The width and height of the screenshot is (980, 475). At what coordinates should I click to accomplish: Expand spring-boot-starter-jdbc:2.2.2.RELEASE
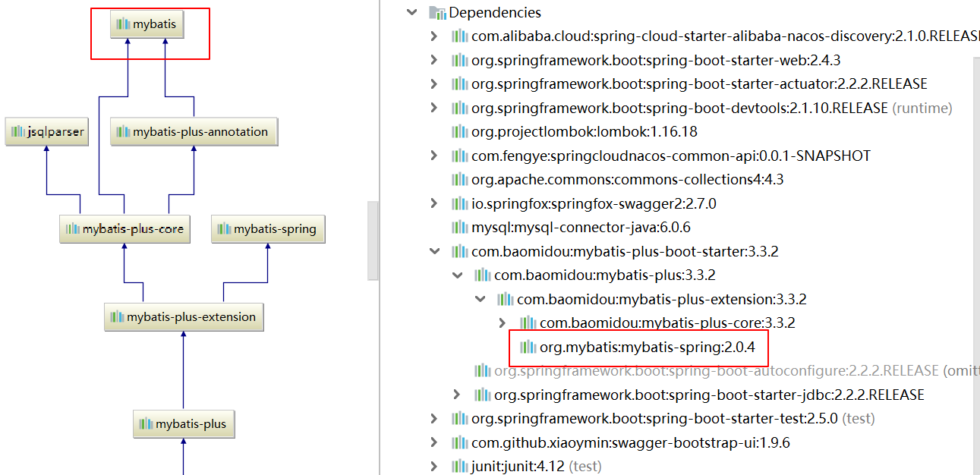point(456,395)
